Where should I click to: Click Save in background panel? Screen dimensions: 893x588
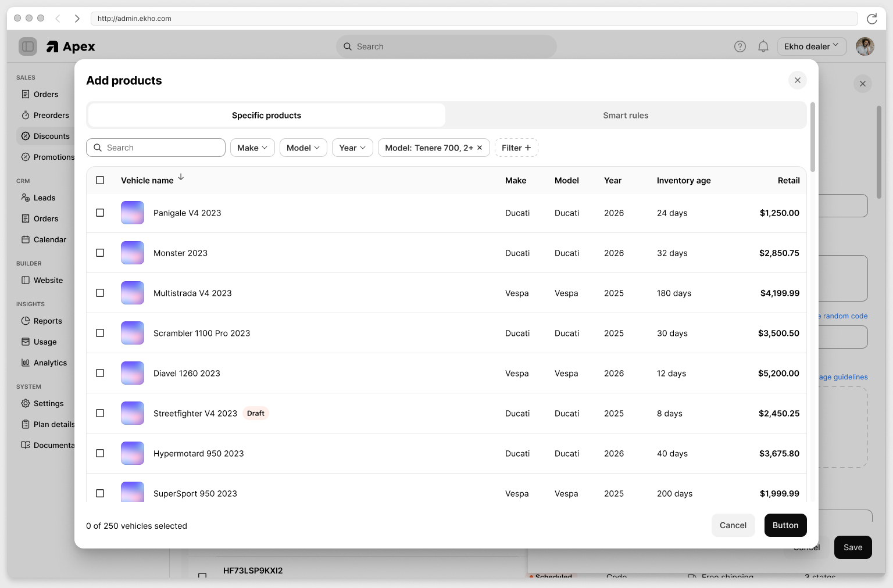click(853, 547)
